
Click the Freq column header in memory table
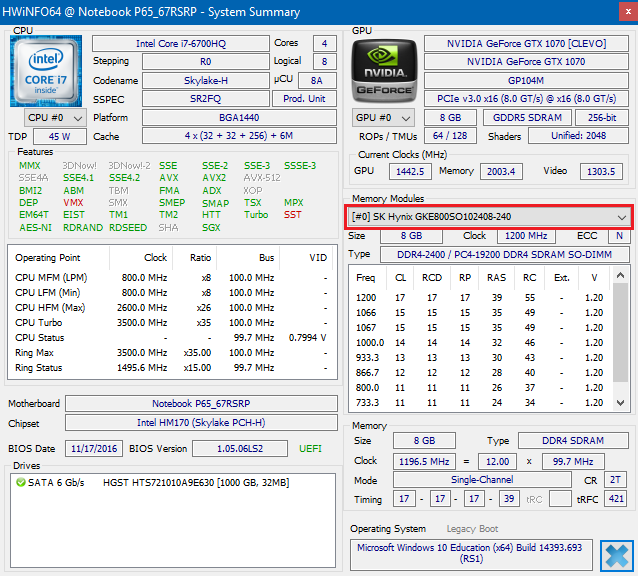365,278
